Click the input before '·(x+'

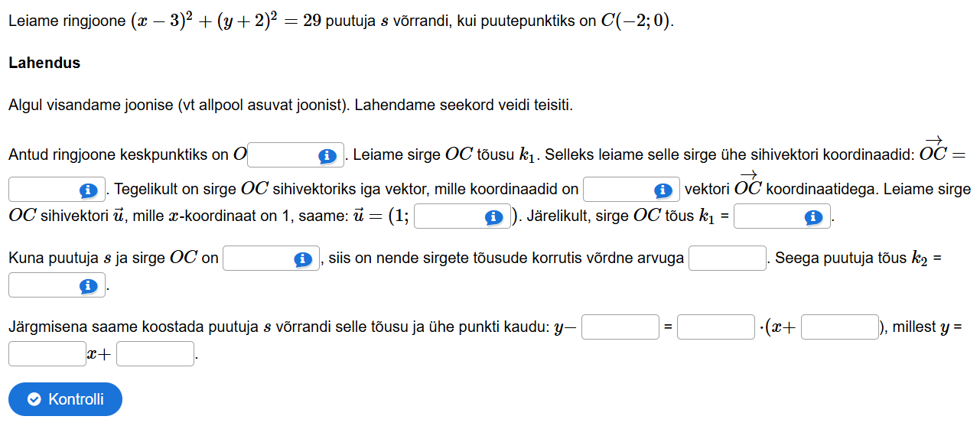716,327
